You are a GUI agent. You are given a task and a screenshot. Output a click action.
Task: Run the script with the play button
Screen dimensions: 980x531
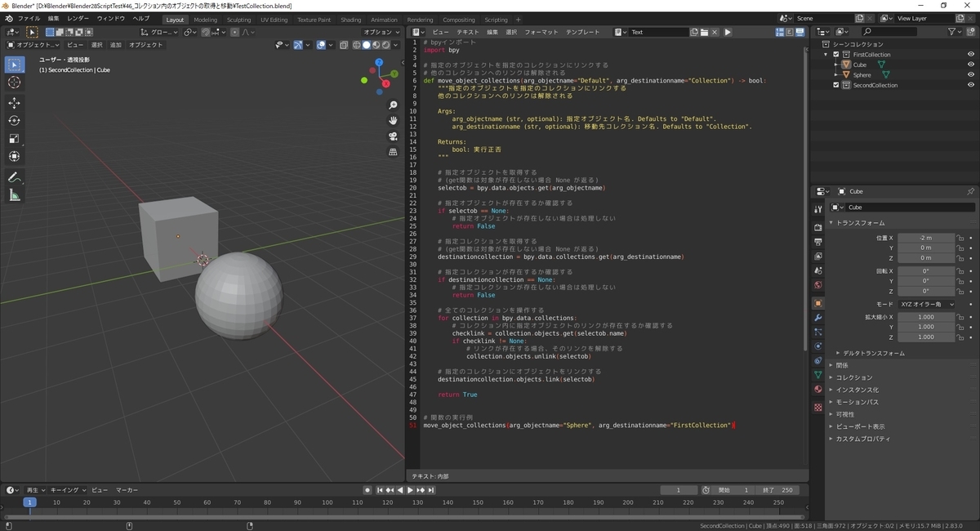pos(728,32)
